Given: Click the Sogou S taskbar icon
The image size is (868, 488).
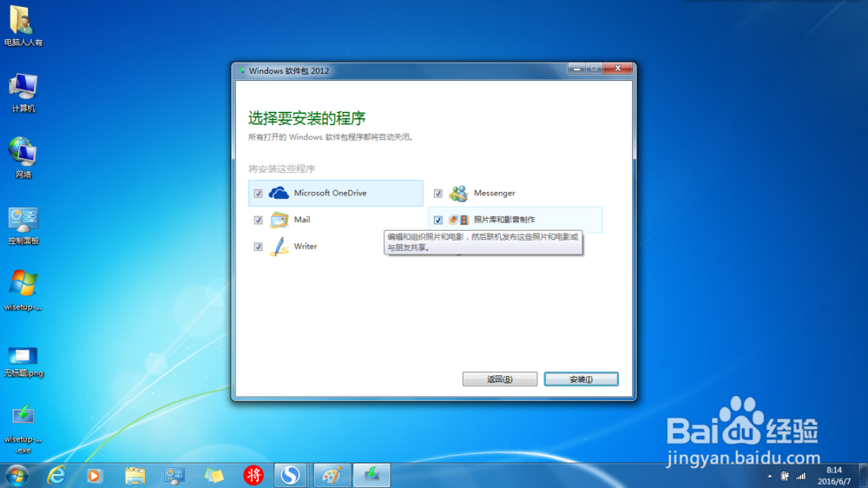Looking at the screenshot, I should click(290, 475).
